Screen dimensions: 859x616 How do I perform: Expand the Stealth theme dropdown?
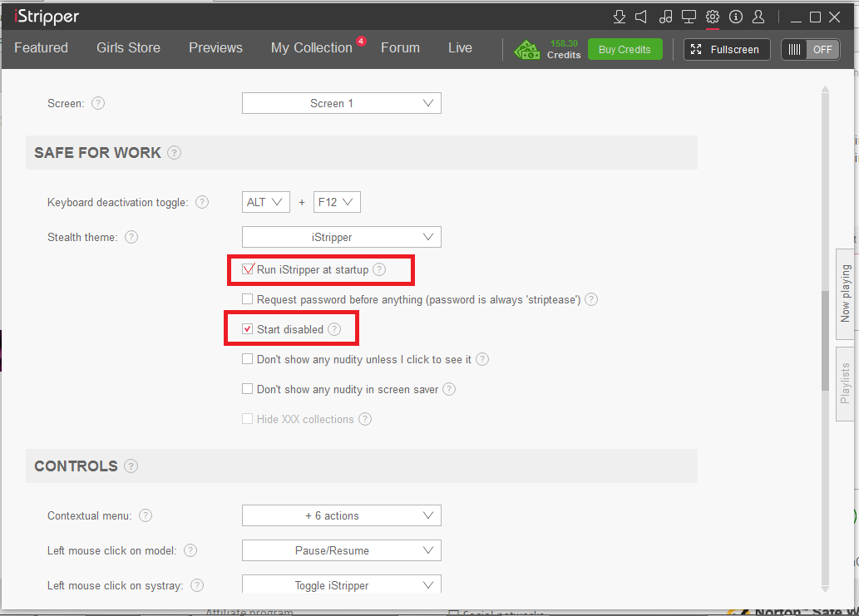tap(341, 237)
